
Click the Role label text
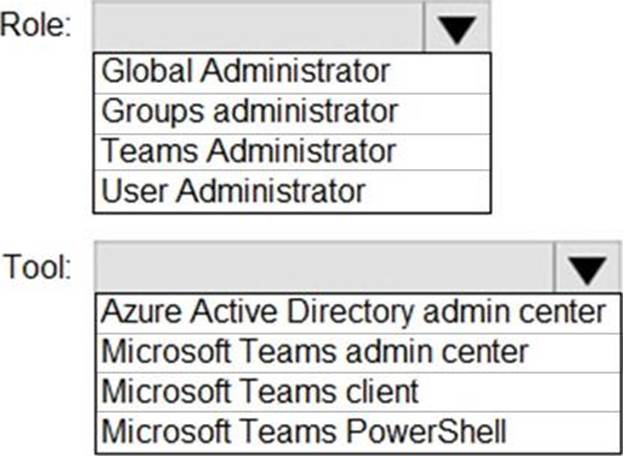(36, 26)
